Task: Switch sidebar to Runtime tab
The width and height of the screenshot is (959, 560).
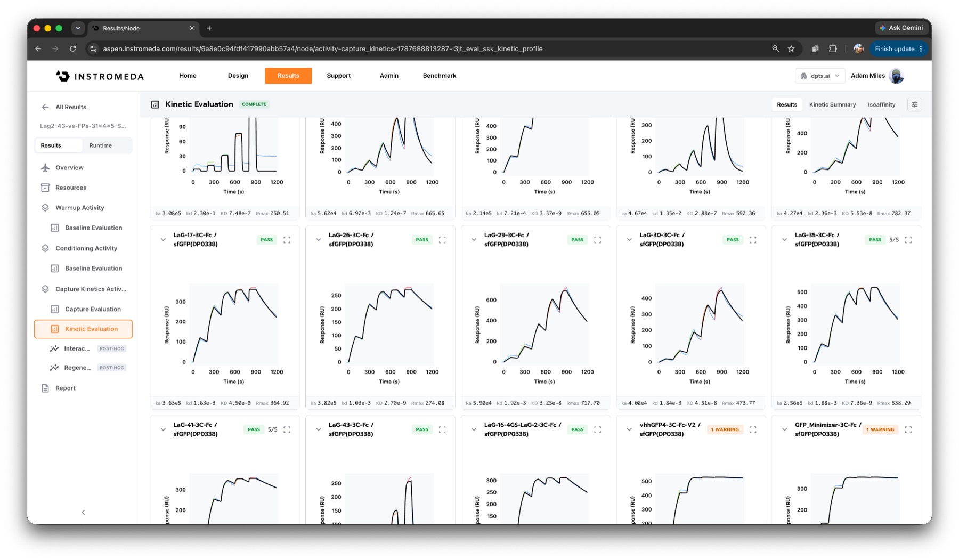Action: pyautogui.click(x=101, y=145)
